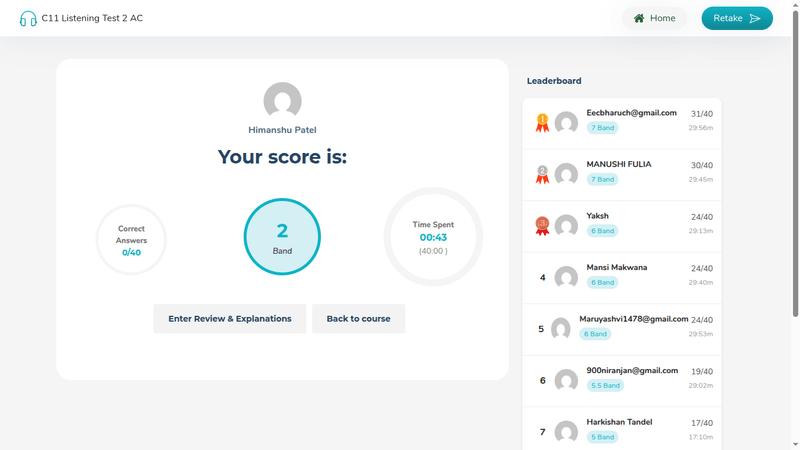Click the 2 Band score circle

coord(282,237)
